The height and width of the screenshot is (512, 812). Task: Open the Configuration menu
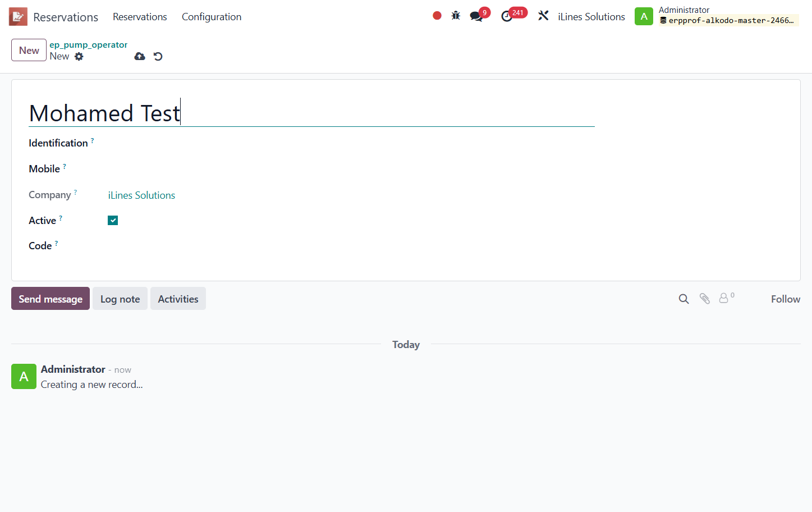pos(212,17)
